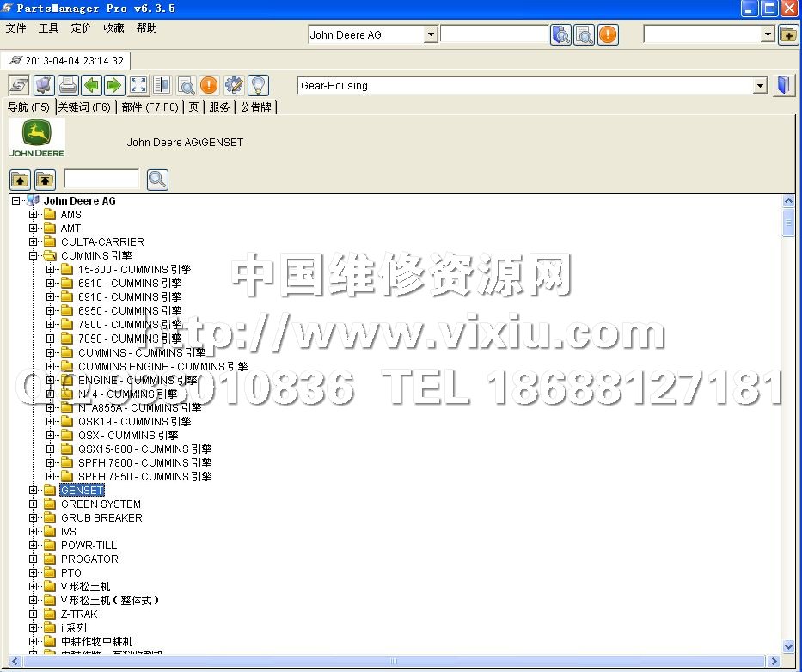Open the John Deere AG catalog dropdown
802x672 pixels.
431,35
